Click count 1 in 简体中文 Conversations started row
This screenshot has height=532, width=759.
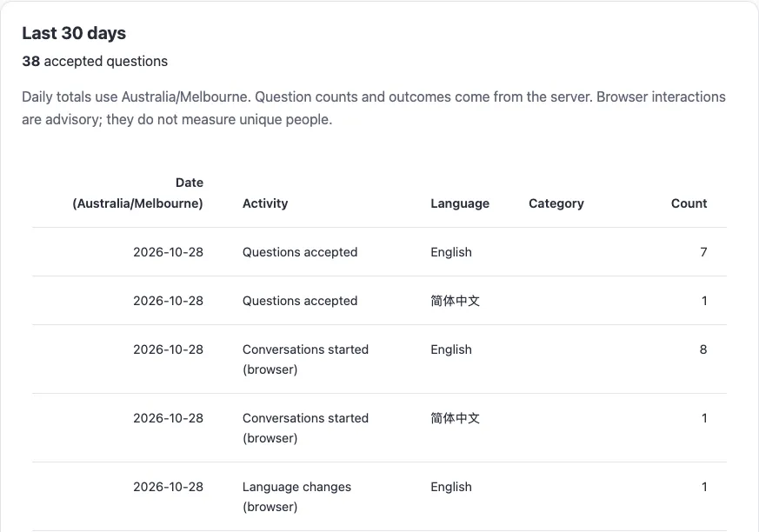pos(704,418)
